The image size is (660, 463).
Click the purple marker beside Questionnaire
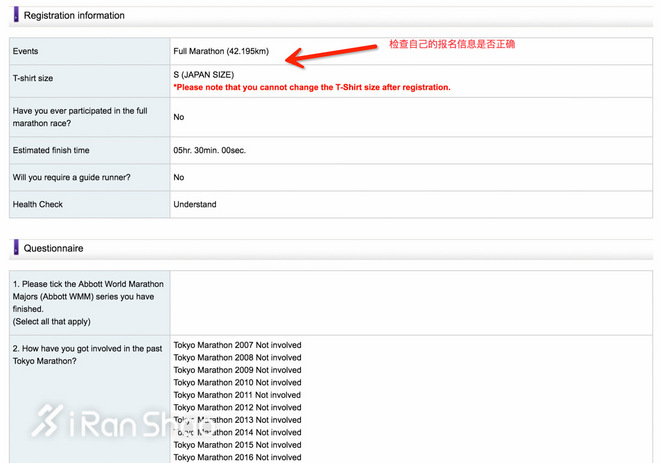click(15, 247)
